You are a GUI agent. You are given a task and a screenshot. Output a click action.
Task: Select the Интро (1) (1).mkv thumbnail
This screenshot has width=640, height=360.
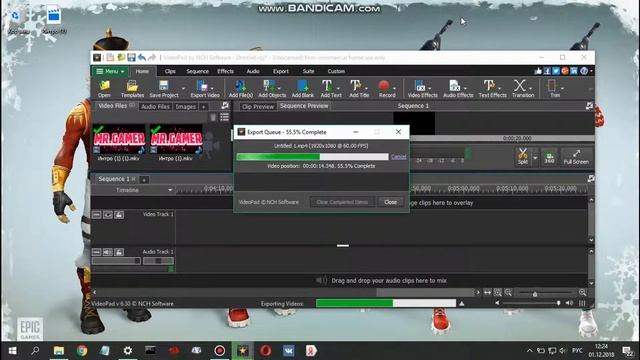[119, 139]
